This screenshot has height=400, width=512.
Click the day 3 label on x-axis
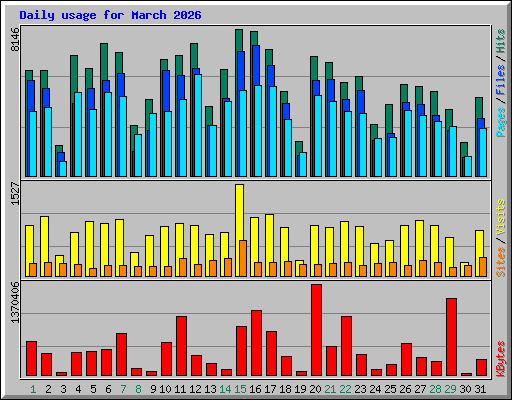(63, 389)
